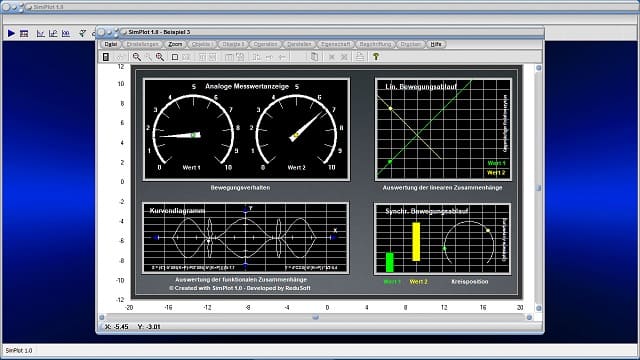Click the greyed print icon before the green tree
Image resolution: width=640 pixels, height=360 pixels.
[x=360, y=57]
